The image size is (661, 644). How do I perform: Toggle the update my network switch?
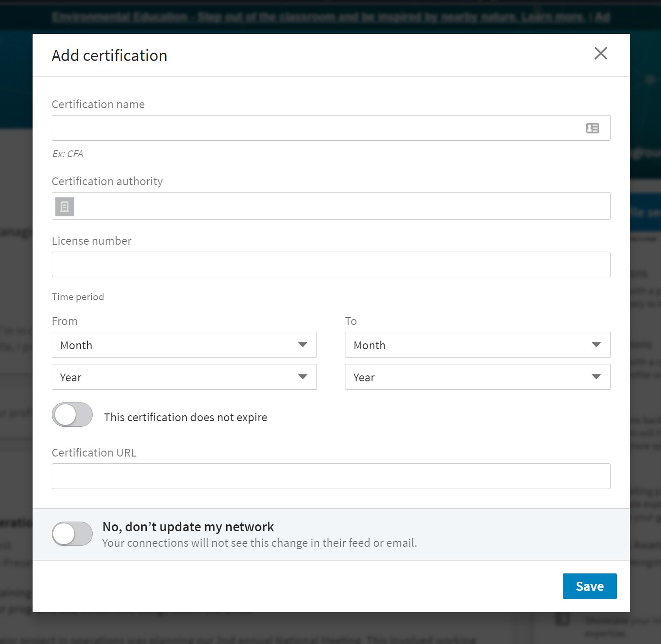[x=72, y=534]
